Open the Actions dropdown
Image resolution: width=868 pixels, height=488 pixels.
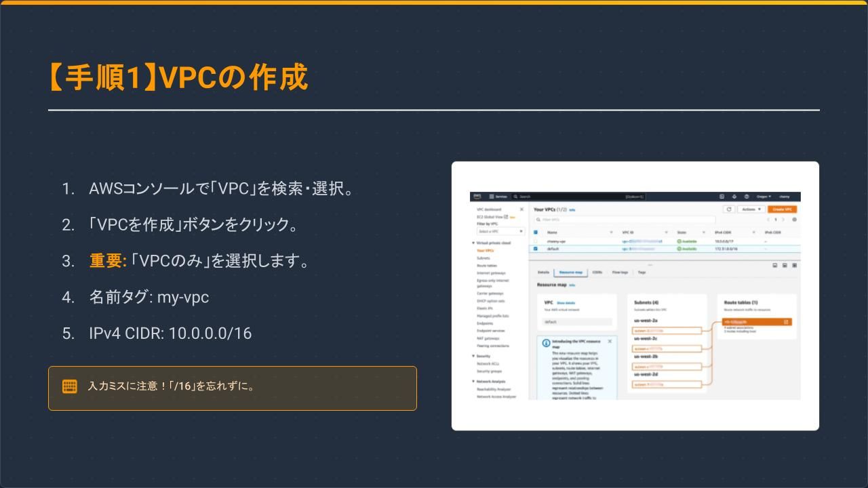(x=751, y=209)
